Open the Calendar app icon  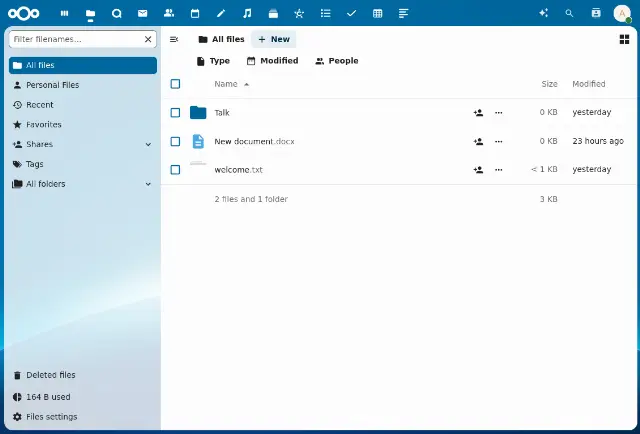pyautogui.click(x=195, y=13)
